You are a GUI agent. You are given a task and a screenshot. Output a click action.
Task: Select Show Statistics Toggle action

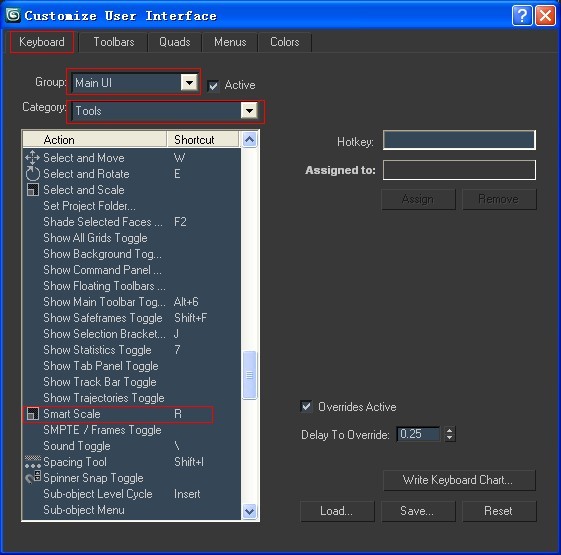[x=132, y=350]
